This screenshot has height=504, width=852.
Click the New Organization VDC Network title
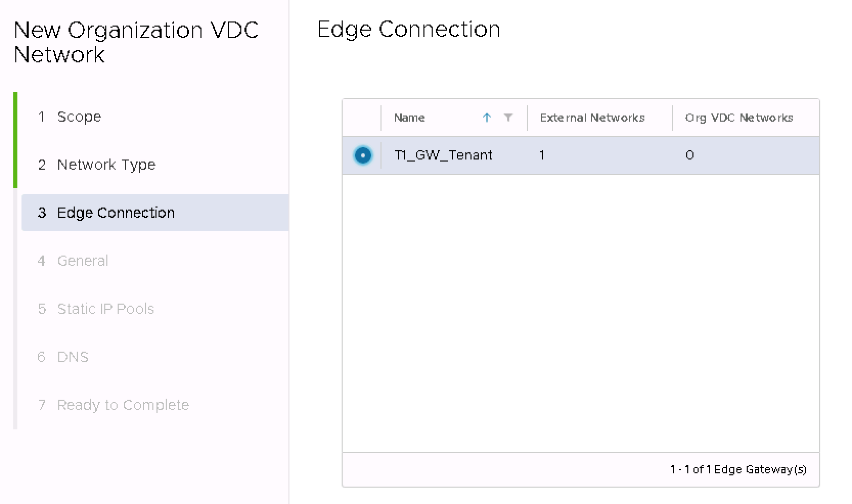pyautogui.click(x=136, y=42)
